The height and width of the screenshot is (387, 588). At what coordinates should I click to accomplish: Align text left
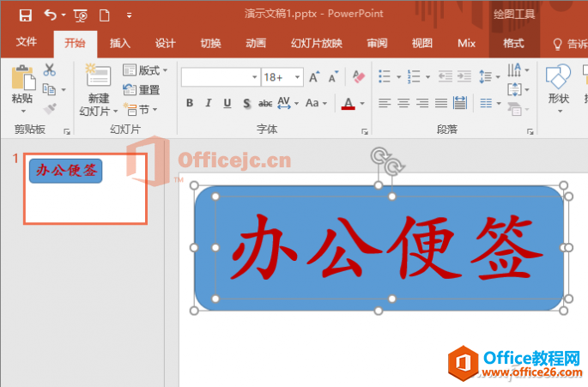(385, 103)
